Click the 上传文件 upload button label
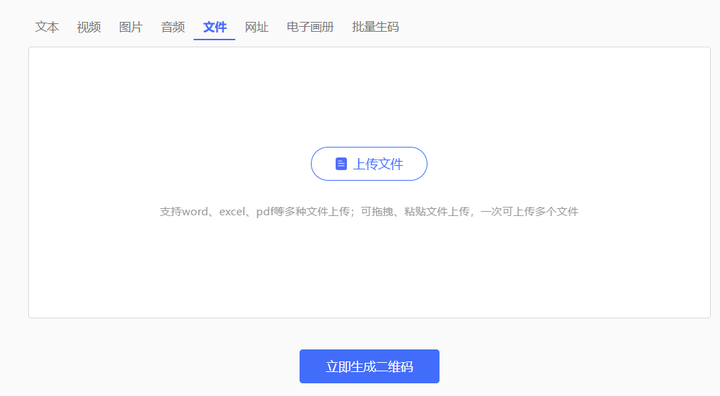 378,164
